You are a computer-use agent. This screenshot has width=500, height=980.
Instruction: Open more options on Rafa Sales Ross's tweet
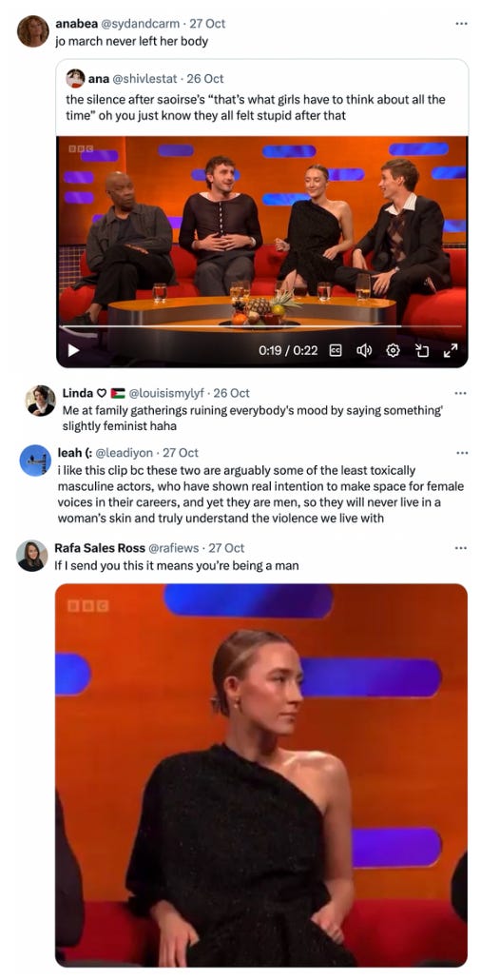point(461,548)
